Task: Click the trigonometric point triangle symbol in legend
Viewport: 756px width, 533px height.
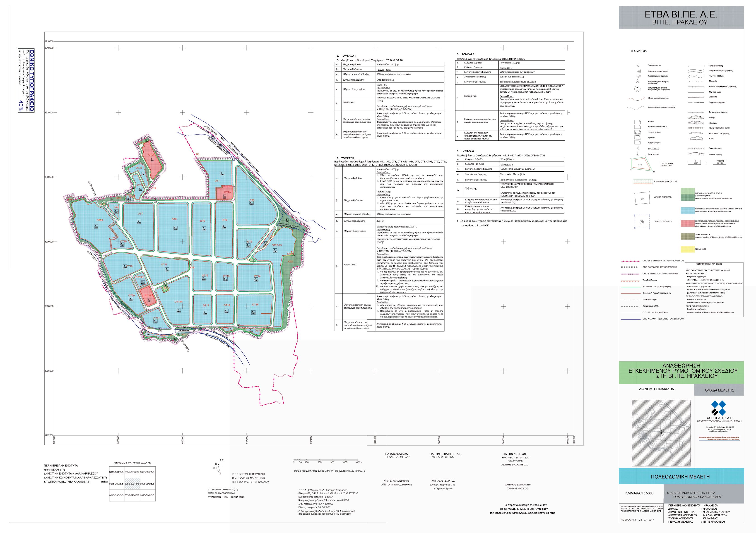Action: coord(638,66)
